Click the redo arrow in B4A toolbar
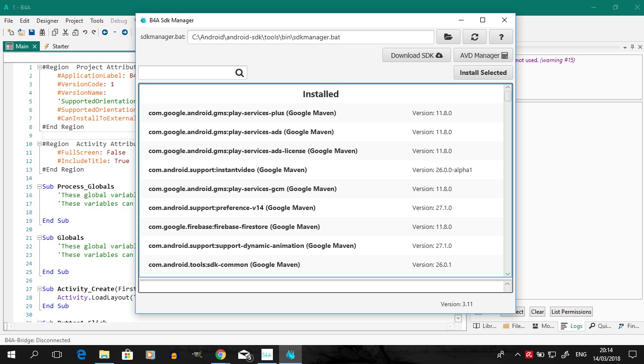The image size is (644, 364). tap(93, 32)
